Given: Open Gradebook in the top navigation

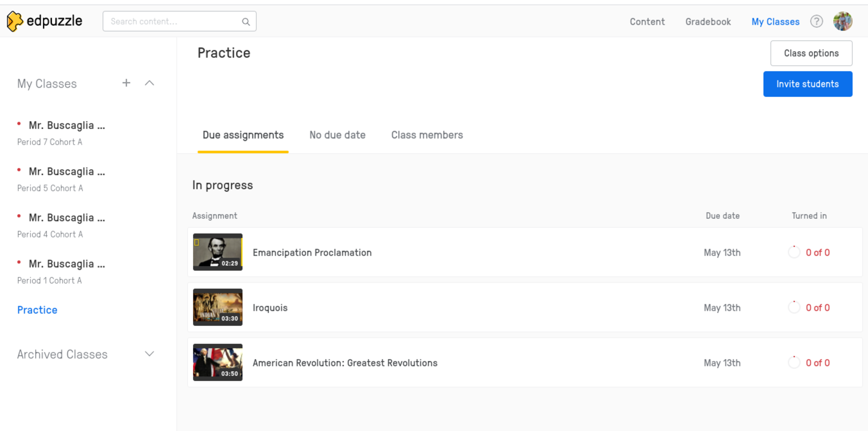Looking at the screenshot, I should [708, 22].
